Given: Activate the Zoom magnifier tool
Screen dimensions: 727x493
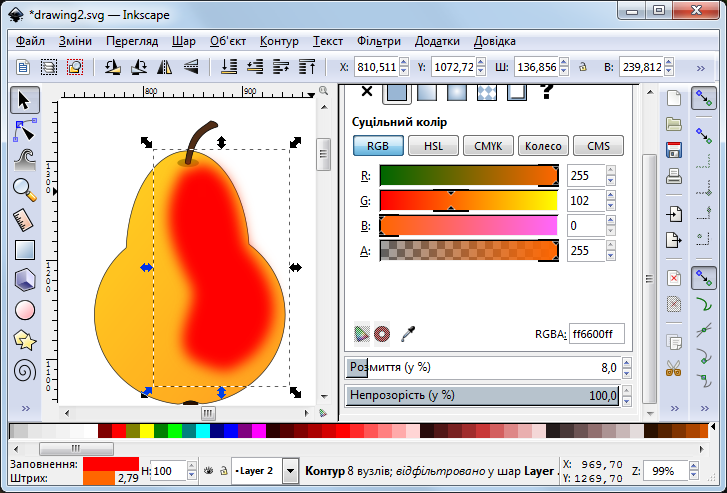Looking at the screenshot, I should 25,188.
